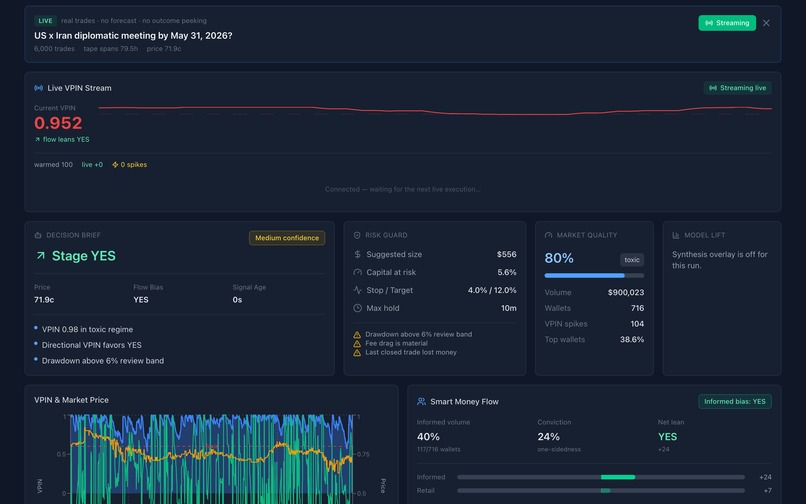
Task: Click the Synthesis overlay is off message
Action: tap(720, 260)
